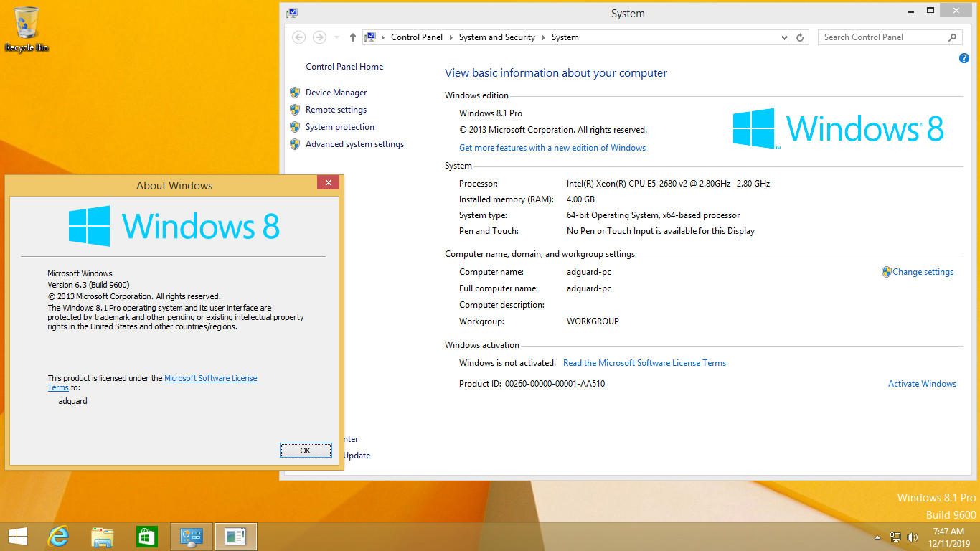Read the Microsoft Software License Terms link
980x551 pixels.
pyautogui.click(x=644, y=363)
